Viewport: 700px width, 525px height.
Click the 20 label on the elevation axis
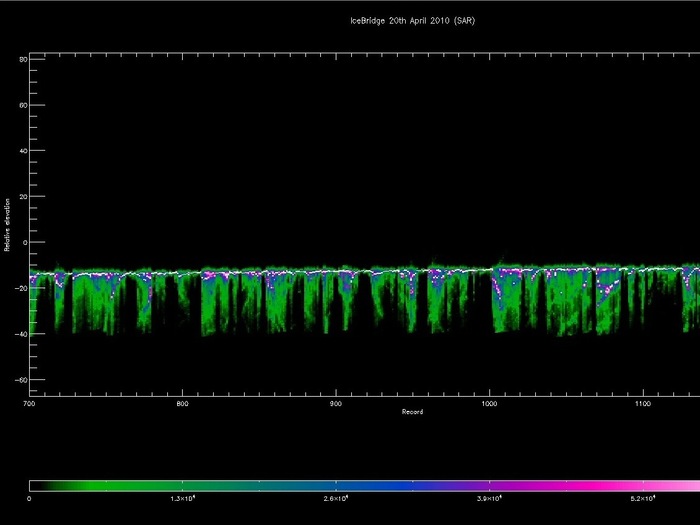click(22, 196)
